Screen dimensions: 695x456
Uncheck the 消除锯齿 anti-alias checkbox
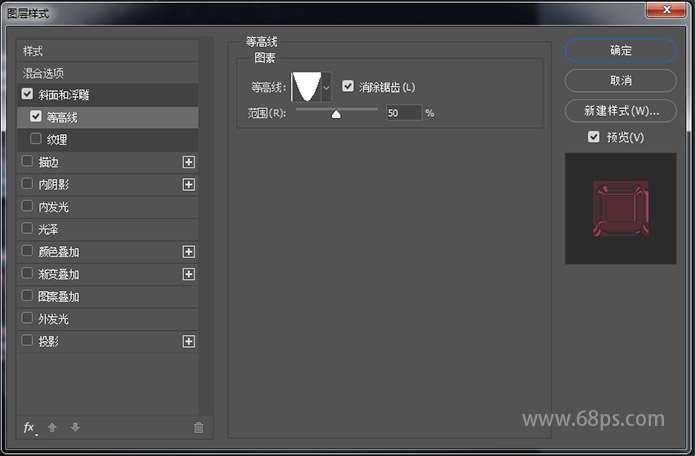(348, 86)
